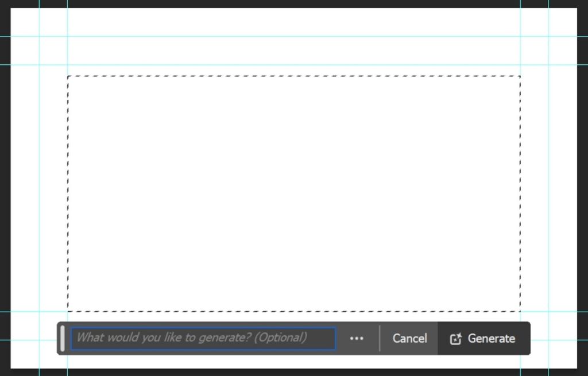Grab the task bar's drag handle grip
Viewport: 588px width, 376px height.
(x=62, y=339)
